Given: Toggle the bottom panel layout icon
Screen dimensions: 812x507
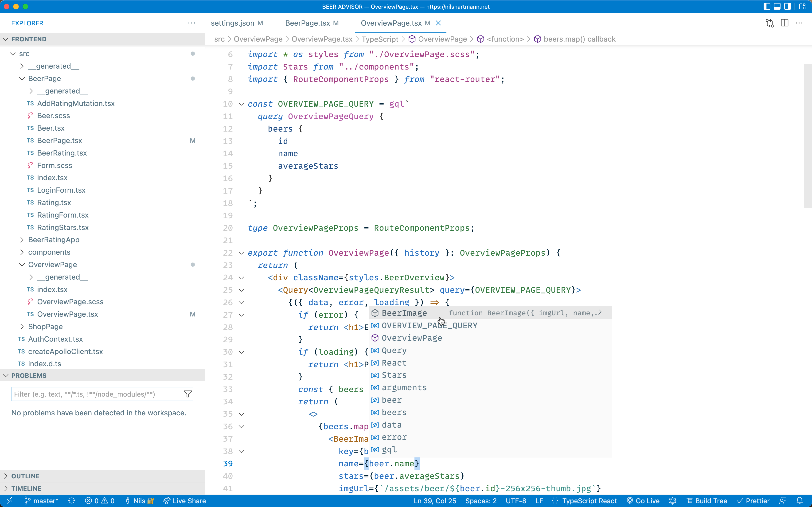Looking at the screenshot, I should (777, 6).
